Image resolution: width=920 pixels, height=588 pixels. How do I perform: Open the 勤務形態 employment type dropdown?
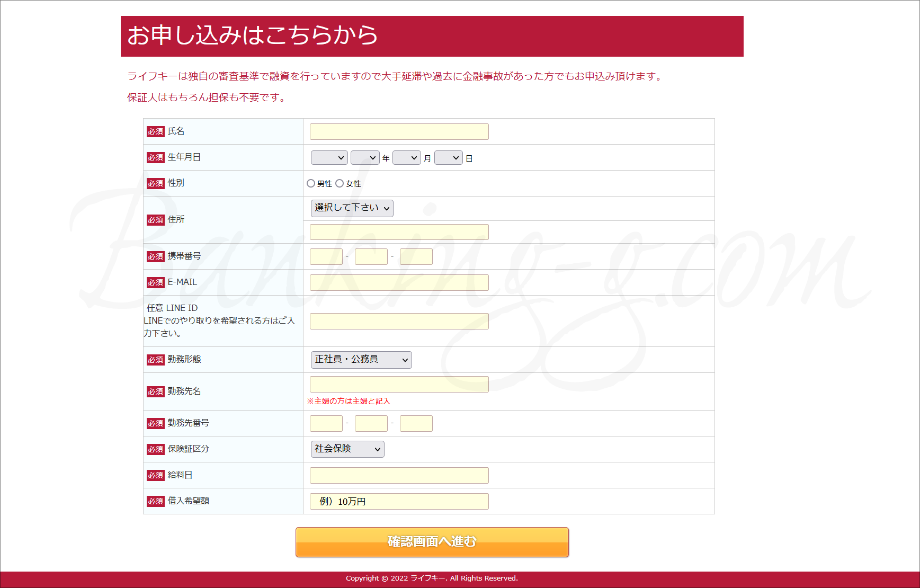point(361,360)
